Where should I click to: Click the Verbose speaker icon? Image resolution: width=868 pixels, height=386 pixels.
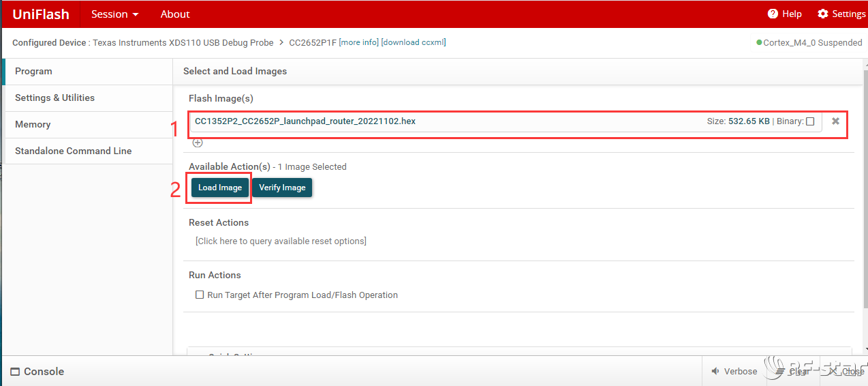[715, 372]
